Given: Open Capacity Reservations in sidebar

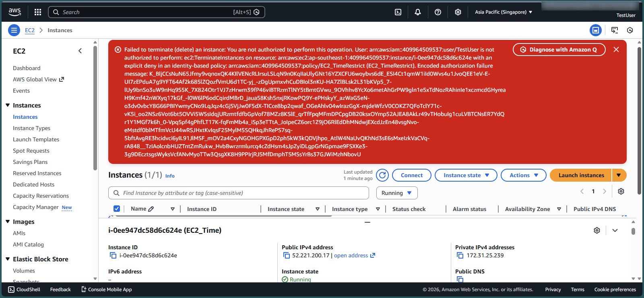Looking at the screenshot, I should pyautogui.click(x=41, y=196).
